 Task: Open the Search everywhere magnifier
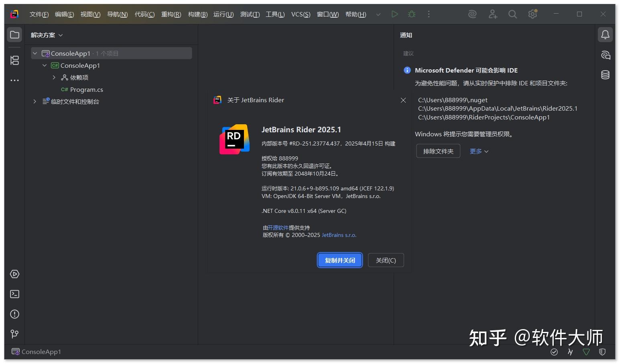tap(512, 14)
